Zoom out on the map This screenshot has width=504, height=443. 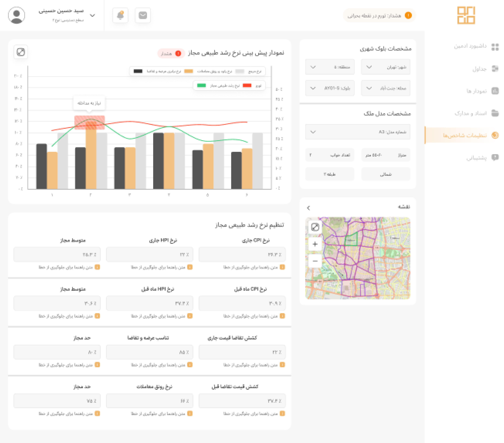point(315,261)
